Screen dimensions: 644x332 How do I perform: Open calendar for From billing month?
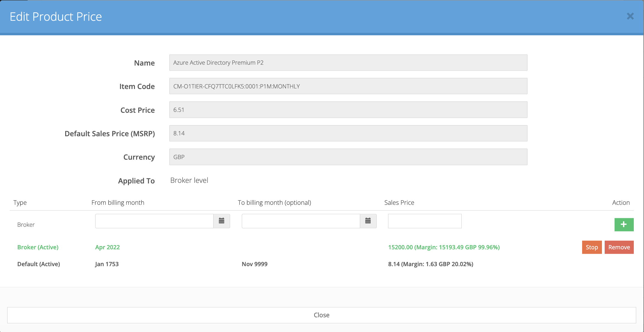pos(222,221)
